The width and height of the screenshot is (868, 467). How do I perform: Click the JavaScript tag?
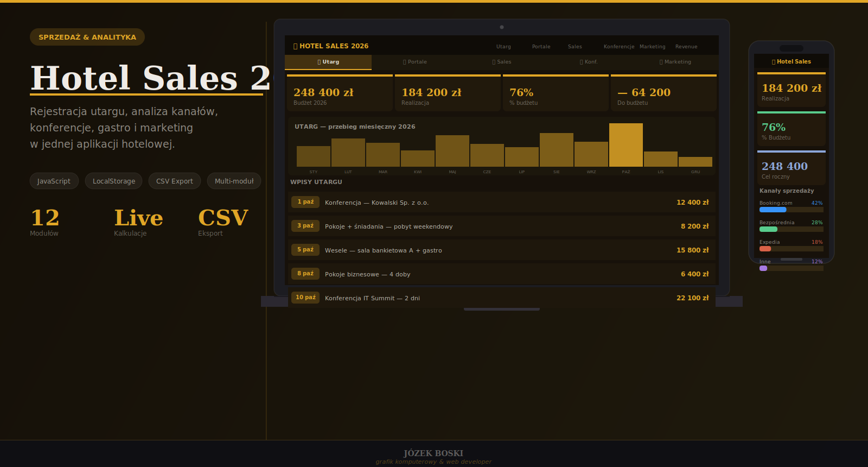pyautogui.click(x=54, y=181)
